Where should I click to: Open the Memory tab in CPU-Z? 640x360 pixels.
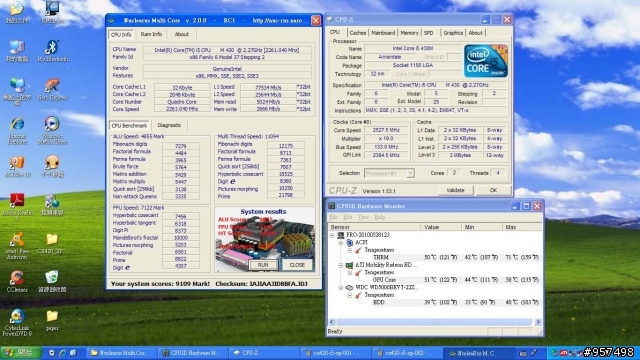point(409,33)
